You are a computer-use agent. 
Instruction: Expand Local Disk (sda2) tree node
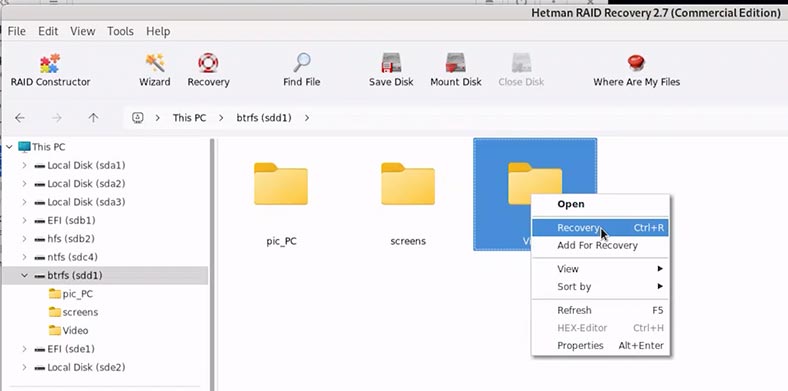[24, 183]
